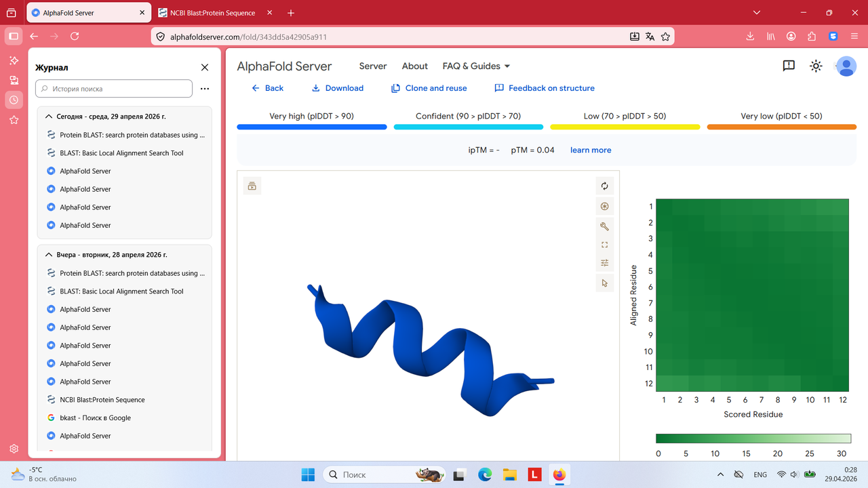
Task: Open the extensions puzzle-piece icon
Action: point(812,37)
